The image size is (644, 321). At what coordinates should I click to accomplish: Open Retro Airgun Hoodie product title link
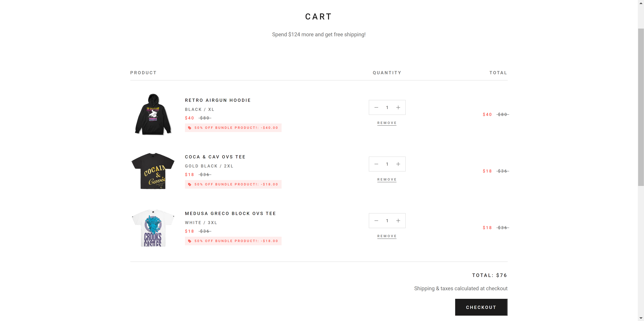pyautogui.click(x=218, y=100)
